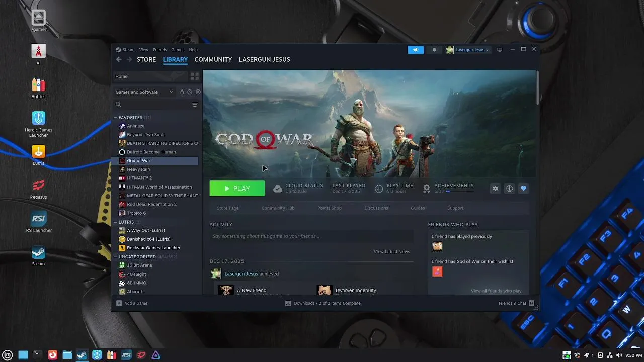Open the Heroic Games Launcher desktop icon

[x=38, y=124]
